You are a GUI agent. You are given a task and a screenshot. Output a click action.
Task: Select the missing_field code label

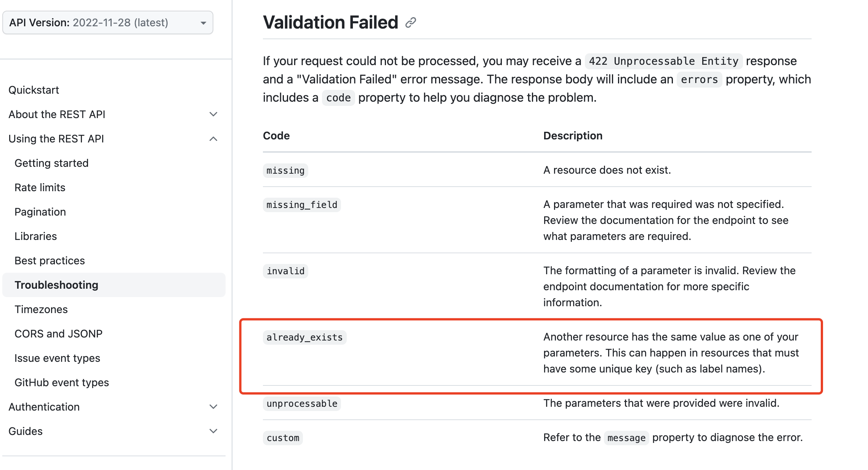click(301, 205)
